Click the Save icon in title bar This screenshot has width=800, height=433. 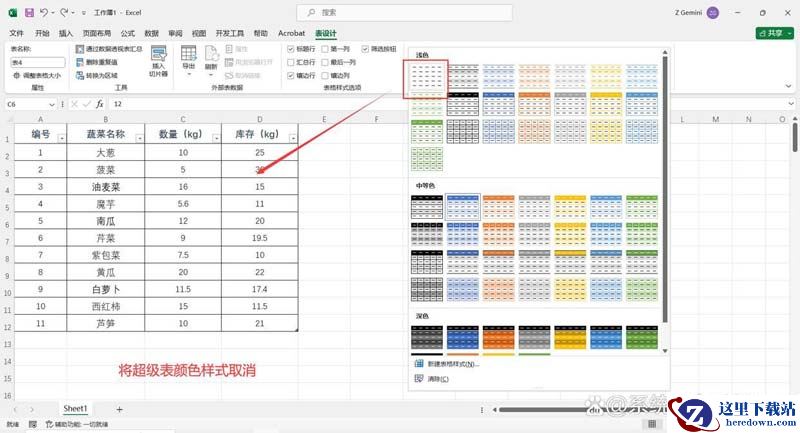29,12
